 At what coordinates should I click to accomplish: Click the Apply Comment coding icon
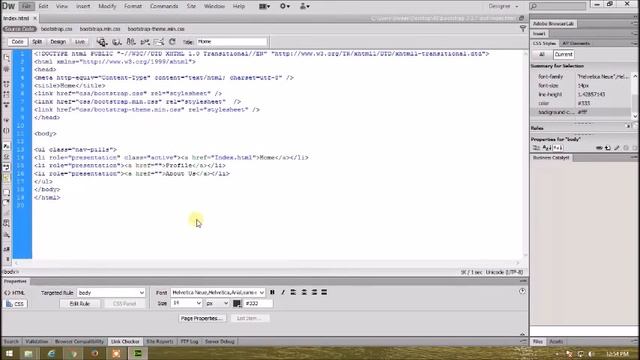tap(6, 192)
